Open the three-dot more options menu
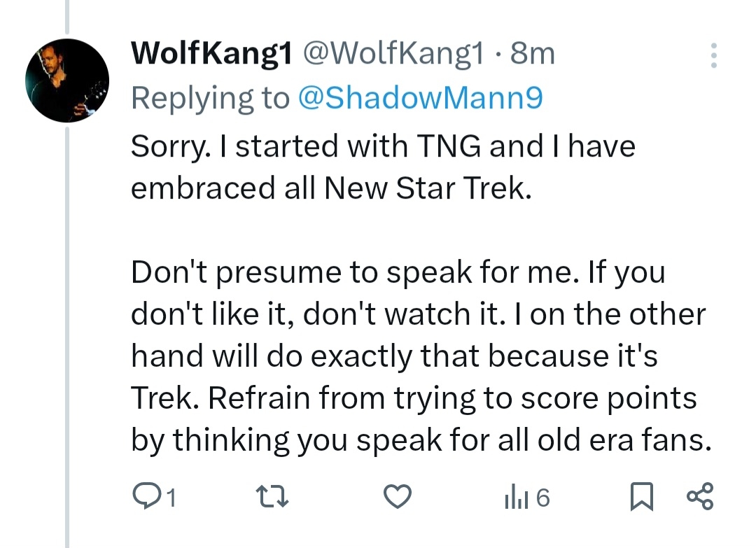756x548 pixels. [713, 55]
